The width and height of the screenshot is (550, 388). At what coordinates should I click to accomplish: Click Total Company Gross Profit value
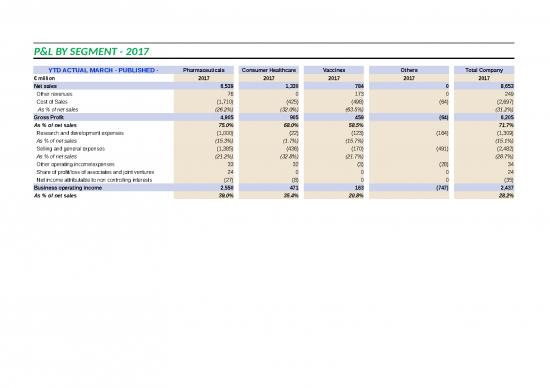pyautogui.click(x=507, y=117)
